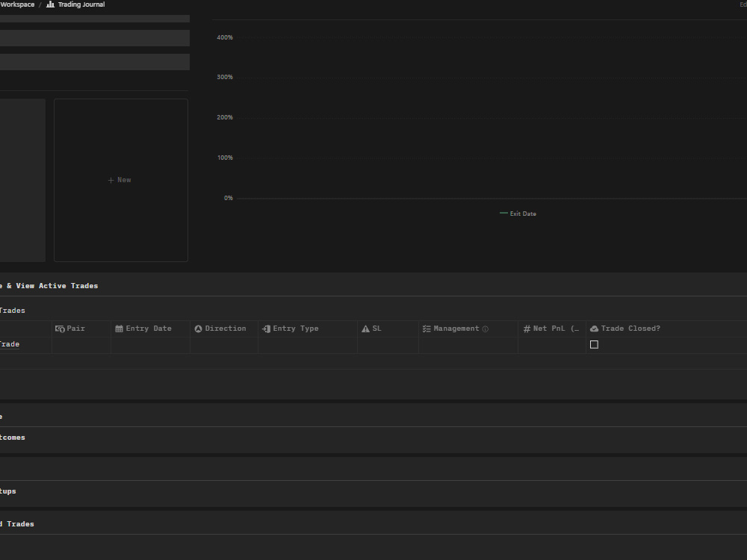Screen dimensions: 747x560
Task: Click the SL warning triangle icon
Action: coord(365,329)
